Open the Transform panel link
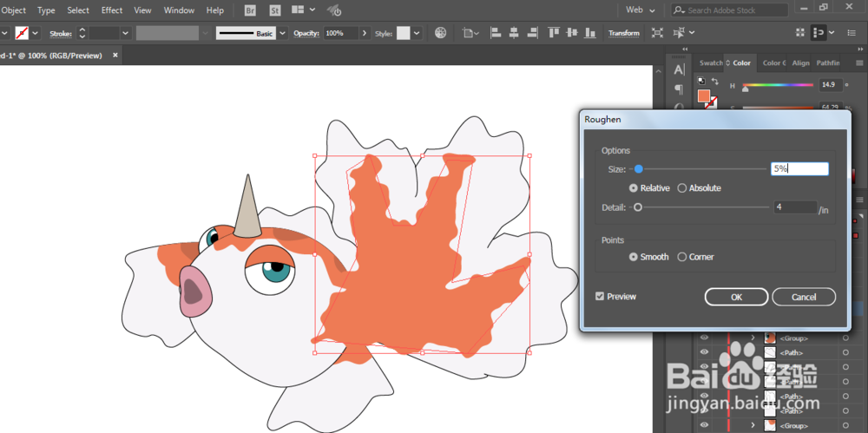The height and width of the screenshot is (433, 868). tap(624, 33)
